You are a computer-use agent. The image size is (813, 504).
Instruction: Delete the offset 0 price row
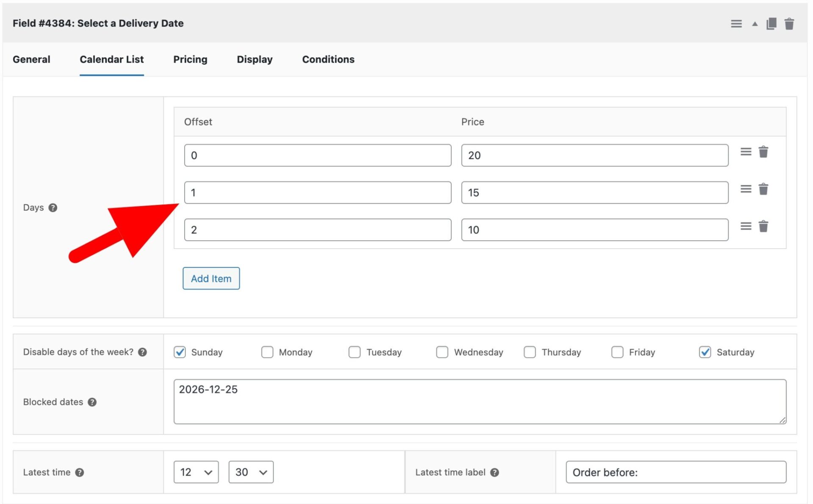pyautogui.click(x=763, y=152)
